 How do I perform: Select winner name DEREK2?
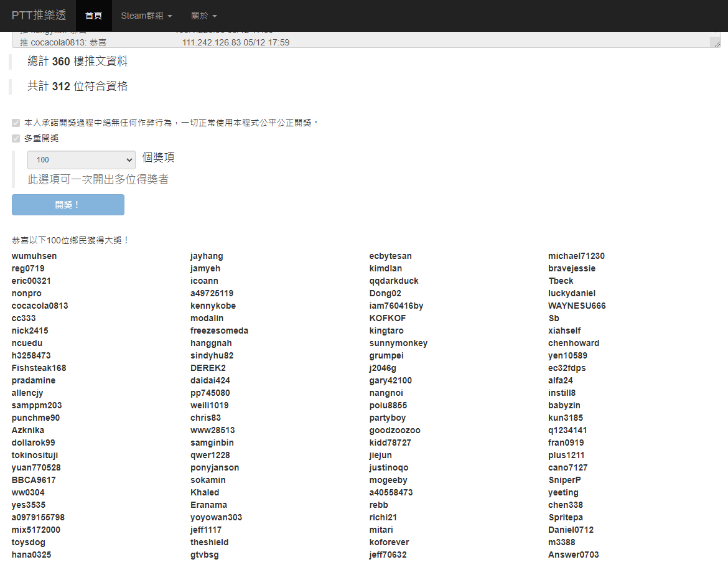pyautogui.click(x=208, y=368)
